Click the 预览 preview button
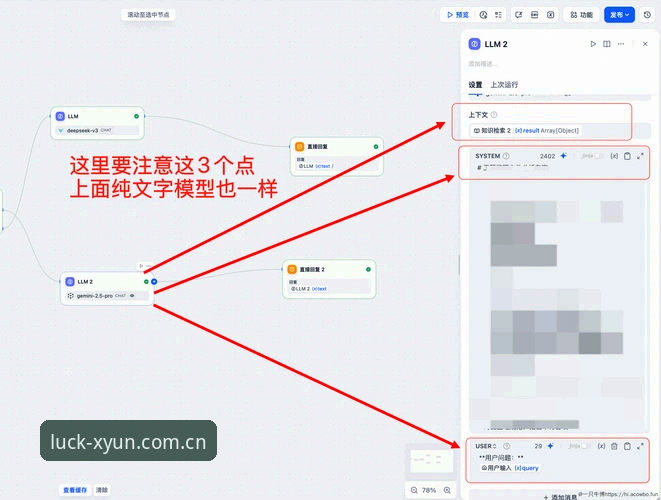Viewport: 661px width, 500px height. tap(458, 15)
